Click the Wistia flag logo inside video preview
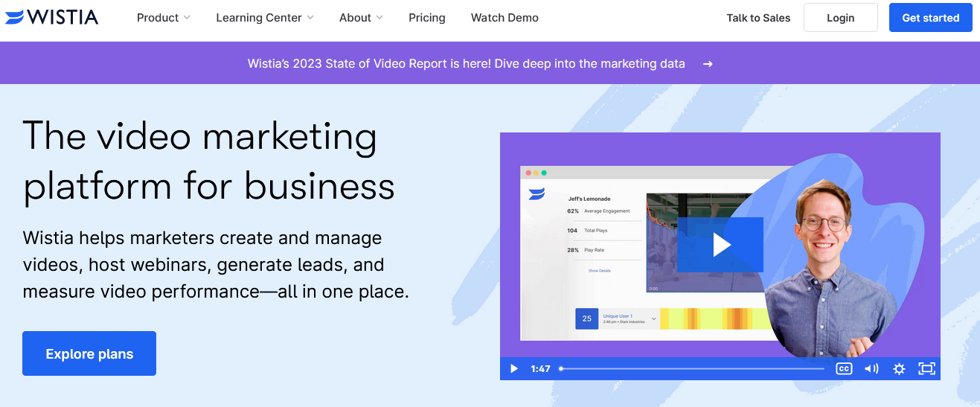 tap(537, 193)
